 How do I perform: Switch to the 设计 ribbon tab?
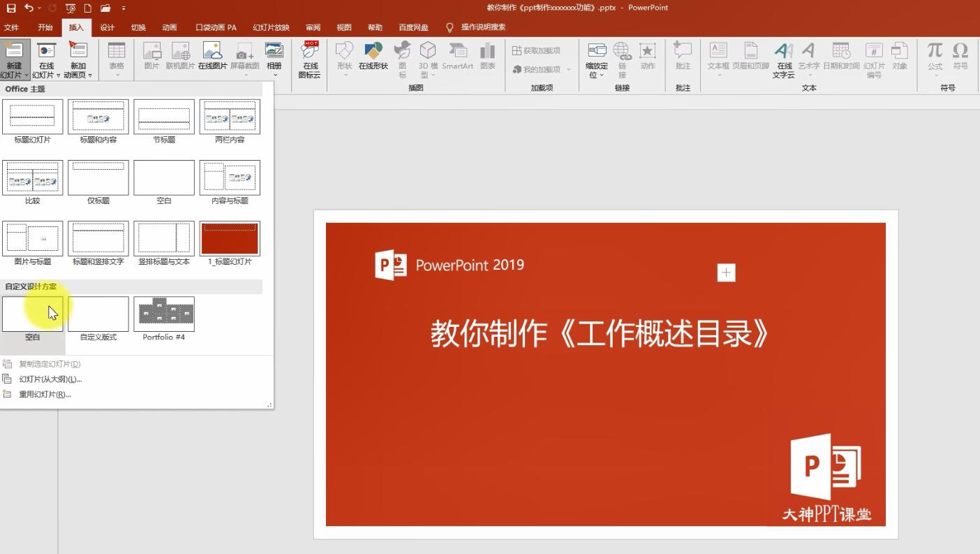pyautogui.click(x=108, y=27)
